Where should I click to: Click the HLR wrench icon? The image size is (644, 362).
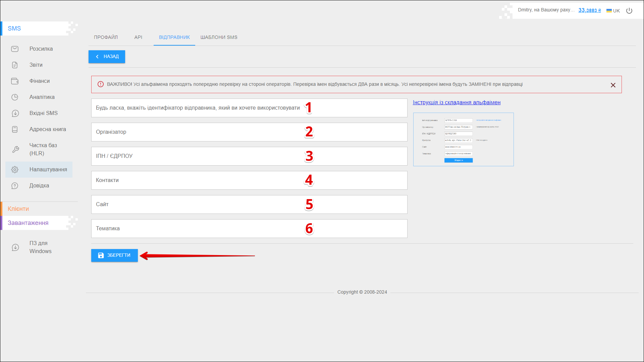pyautogui.click(x=15, y=149)
